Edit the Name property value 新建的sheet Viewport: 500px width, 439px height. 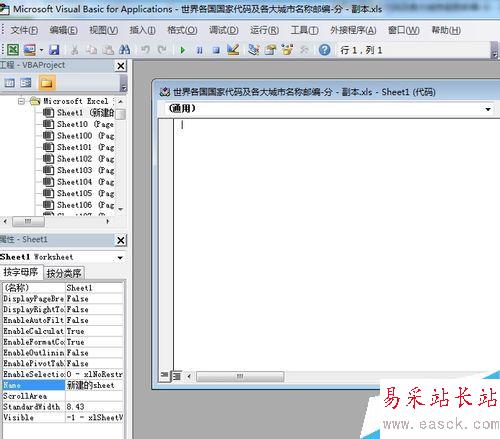(94, 385)
